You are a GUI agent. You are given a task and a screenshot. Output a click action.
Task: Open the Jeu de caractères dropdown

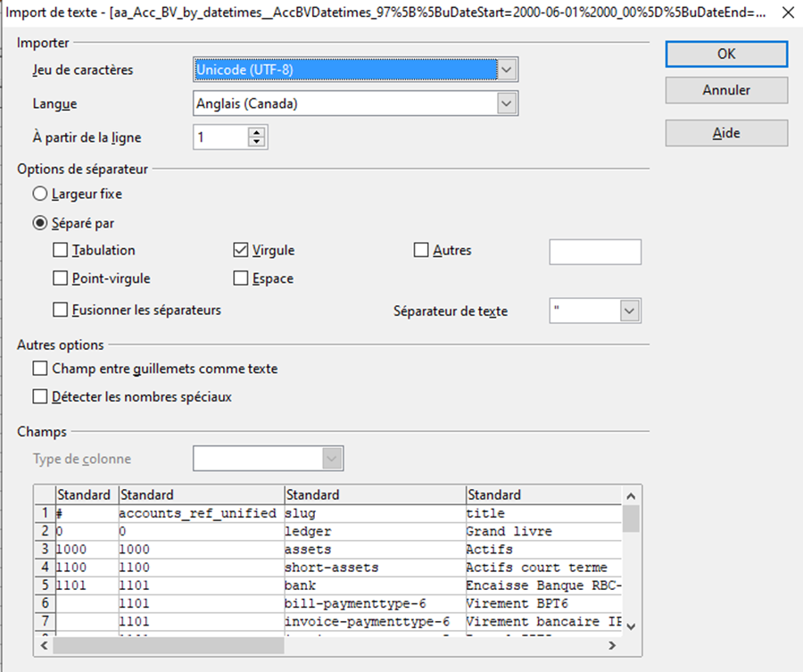506,69
